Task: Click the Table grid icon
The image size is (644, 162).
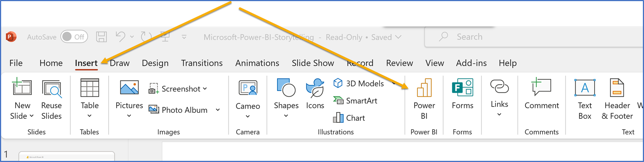Action: coord(90,88)
